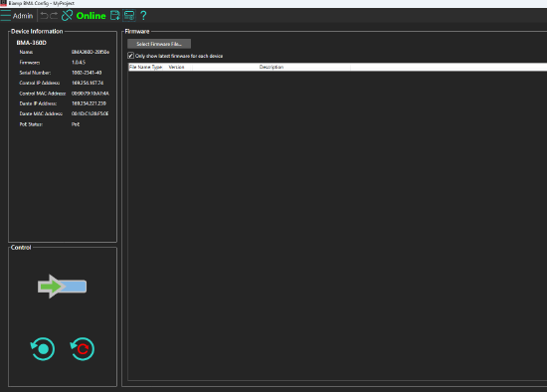Image resolution: width=547 pixels, height=392 pixels.
Task: Click the Select Firmware File button
Action: [159, 44]
